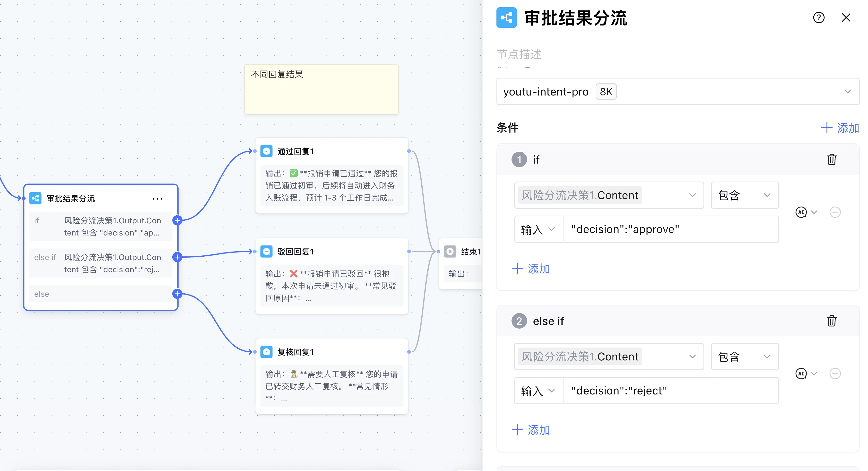
Task: Close the 审批结果分流 settings panel
Action: click(x=846, y=17)
